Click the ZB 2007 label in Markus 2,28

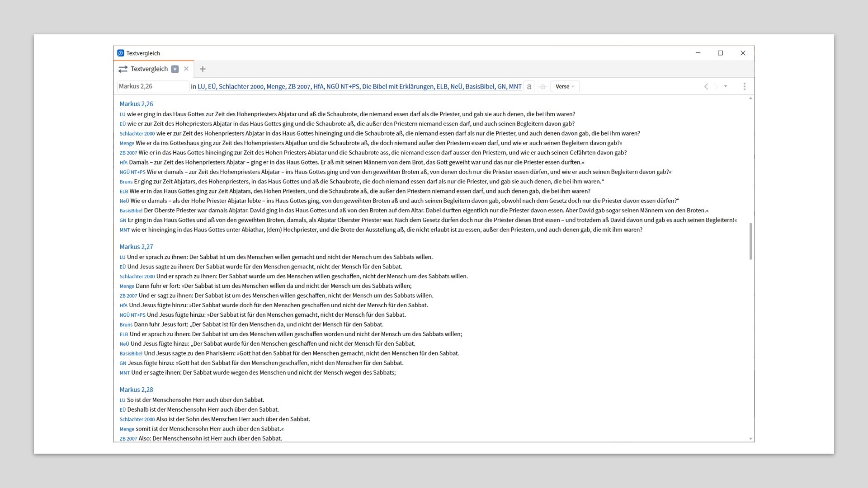click(x=128, y=439)
